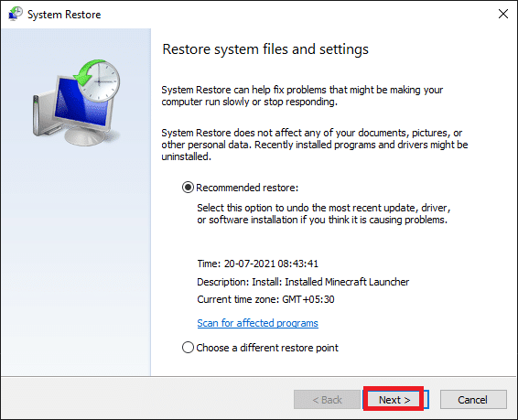Click the restore point Time line
This screenshot has width=518, height=420.
click(x=258, y=264)
